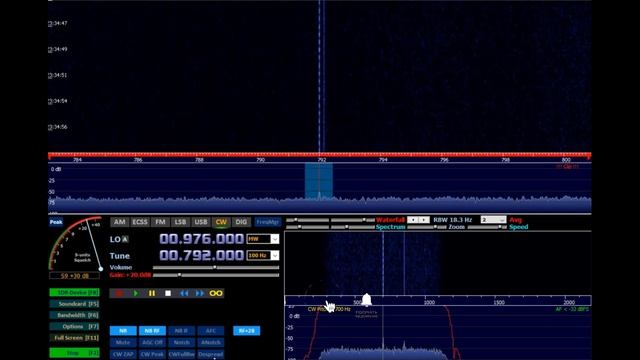Image resolution: width=640 pixels, height=360 pixels.
Task: Click the red Waterfall label
Action: 390,220
